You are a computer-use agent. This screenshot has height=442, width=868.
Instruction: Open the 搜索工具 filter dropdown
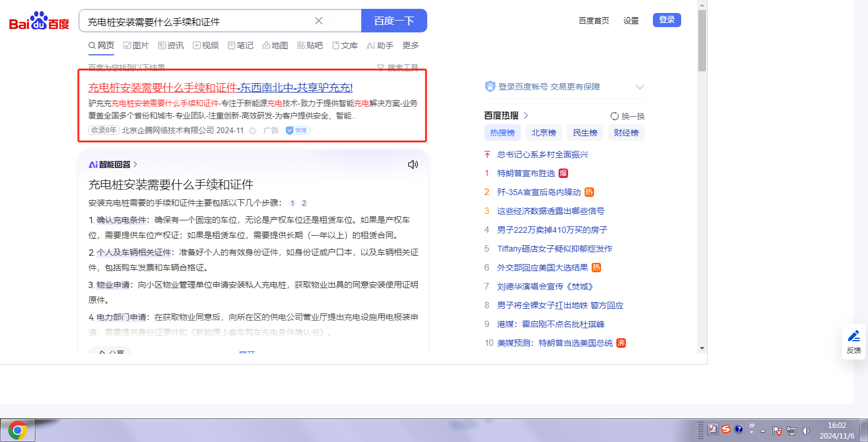[x=398, y=68]
